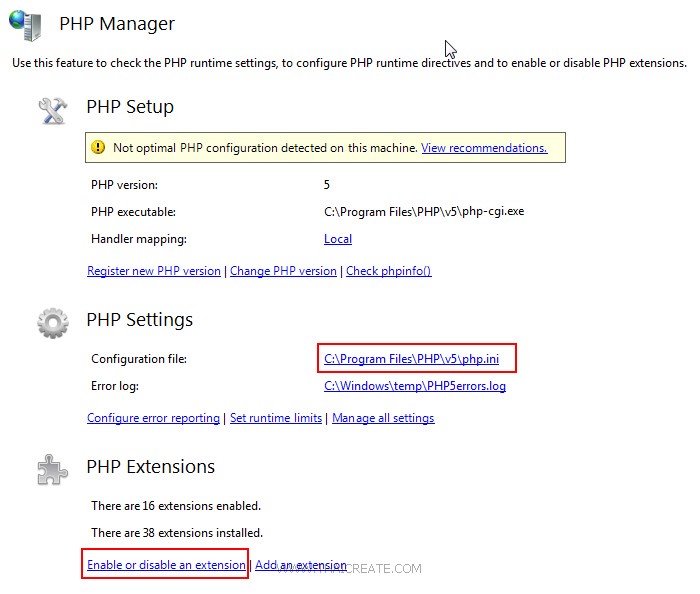Open Set runtime limits link
700x594 pixels.
(x=276, y=418)
